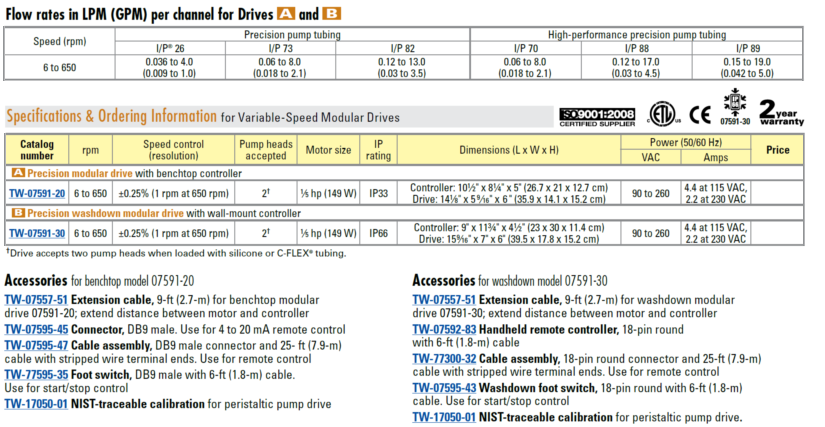Image resolution: width=825 pixels, height=427 pixels.
Task: Click the 2 year warranty badge
Action: click(x=781, y=113)
